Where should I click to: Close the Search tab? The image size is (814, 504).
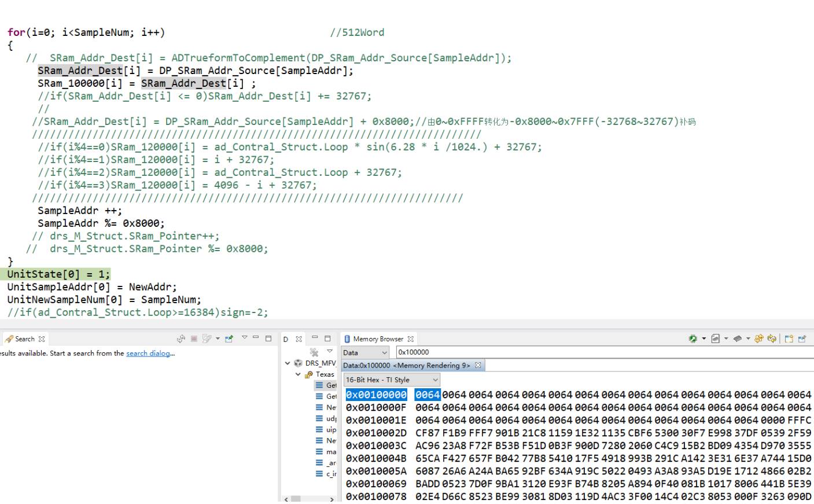[42, 339]
